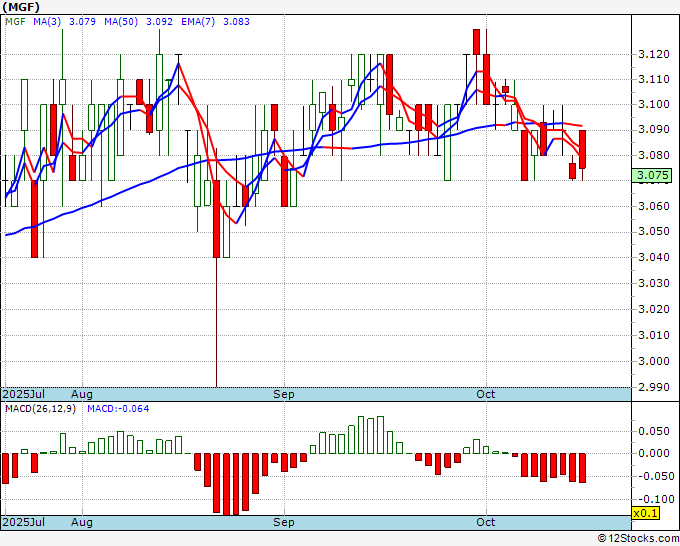This screenshot has width=680, height=546.
Task: Click the 3.000 price axis label
Action: (654, 361)
